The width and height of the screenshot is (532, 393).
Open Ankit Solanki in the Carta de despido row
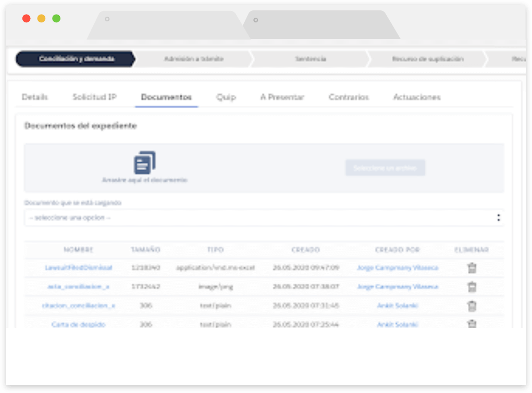pos(397,324)
